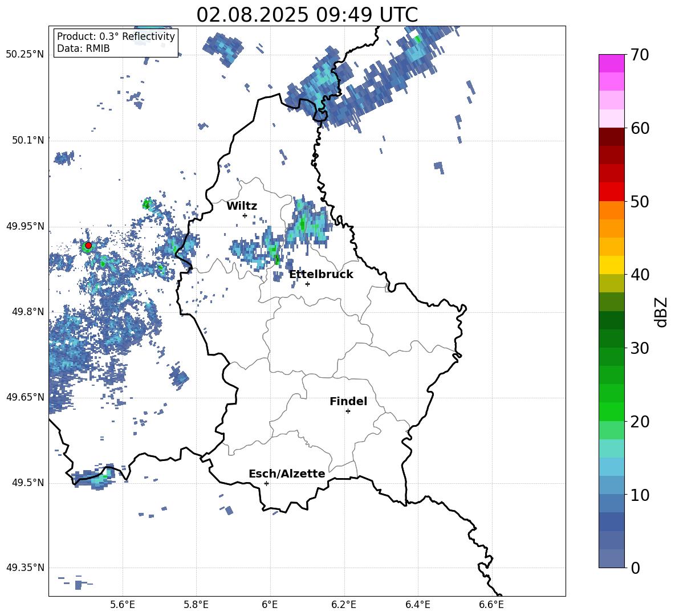Click the 49.95°N latitude label

(25, 226)
